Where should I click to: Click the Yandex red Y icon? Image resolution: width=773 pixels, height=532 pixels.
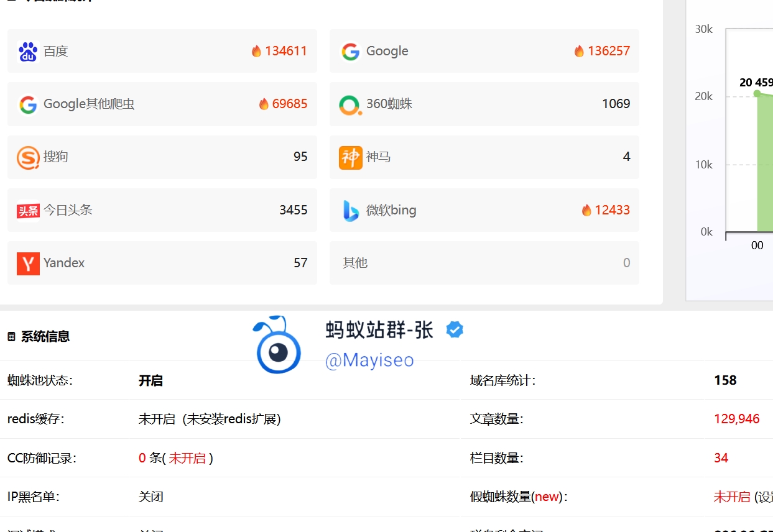coord(28,264)
